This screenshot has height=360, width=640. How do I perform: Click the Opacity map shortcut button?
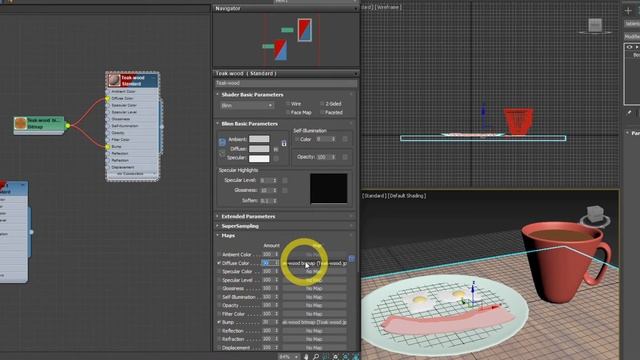pos(345,157)
